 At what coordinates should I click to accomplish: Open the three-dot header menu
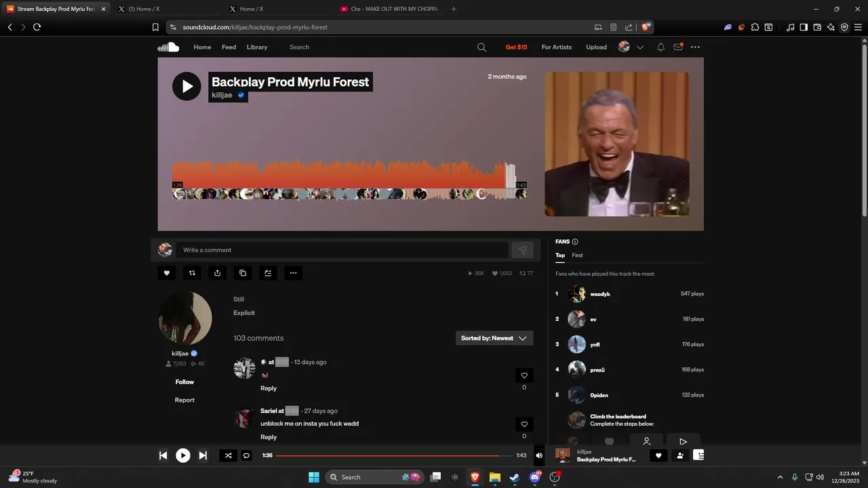point(695,47)
